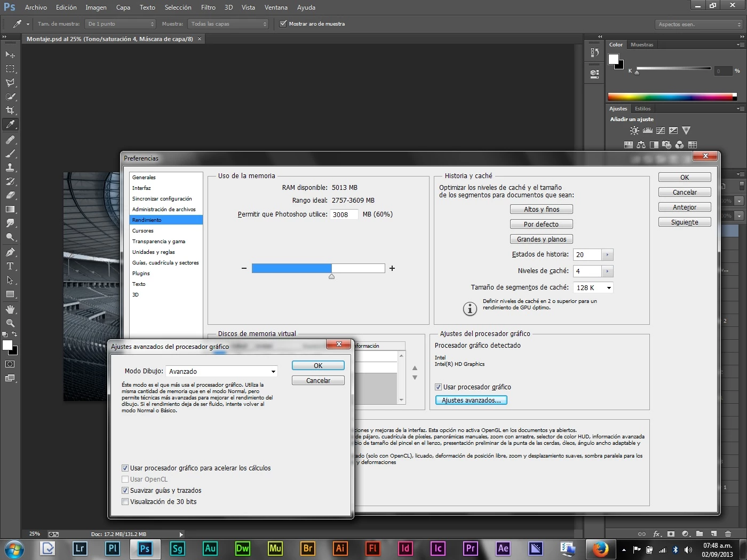Switch to the Muestras tab
The image size is (747, 560).
click(x=642, y=45)
